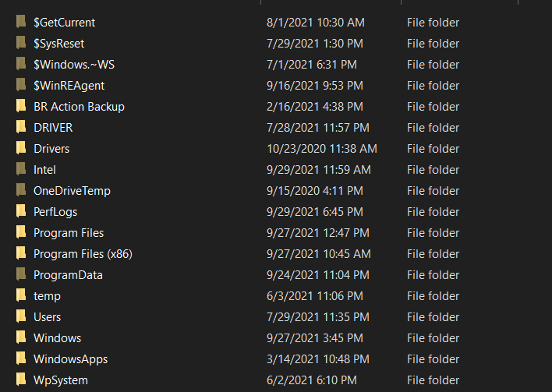Select the Program Files folder name
The width and height of the screenshot is (552, 392).
click(69, 233)
